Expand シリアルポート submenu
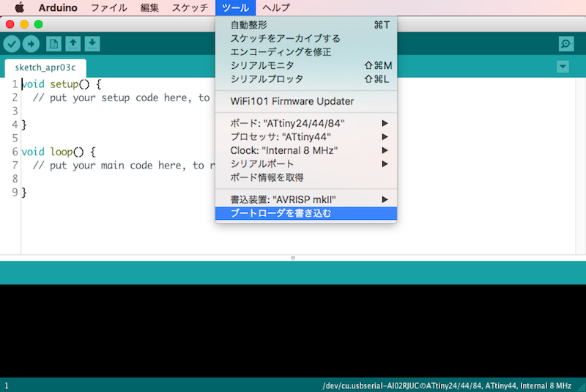The width and height of the screenshot is (586, 392). (x=306, y=163)
